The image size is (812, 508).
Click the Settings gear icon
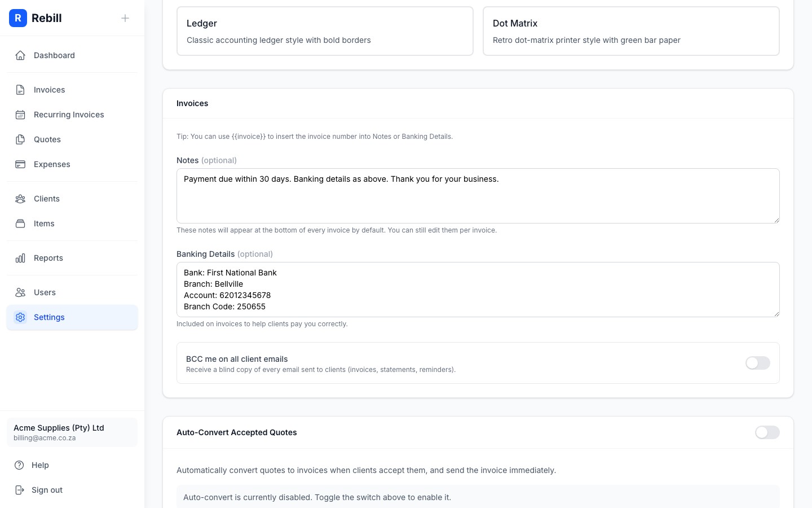[x=20, y=317]
